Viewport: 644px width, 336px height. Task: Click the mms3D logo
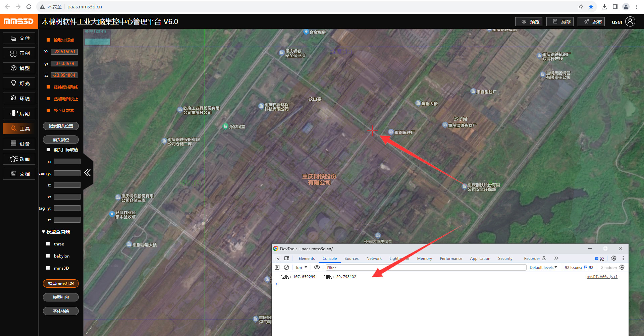click(19, 21)
